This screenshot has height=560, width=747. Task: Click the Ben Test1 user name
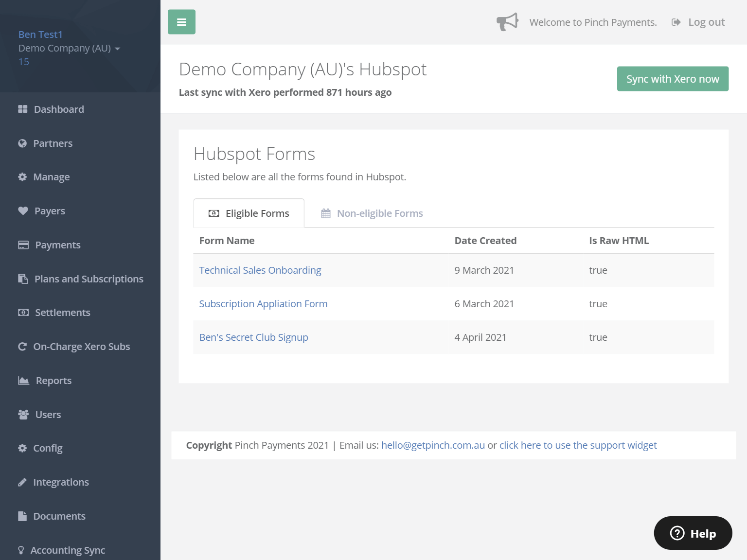coord(40,35)
